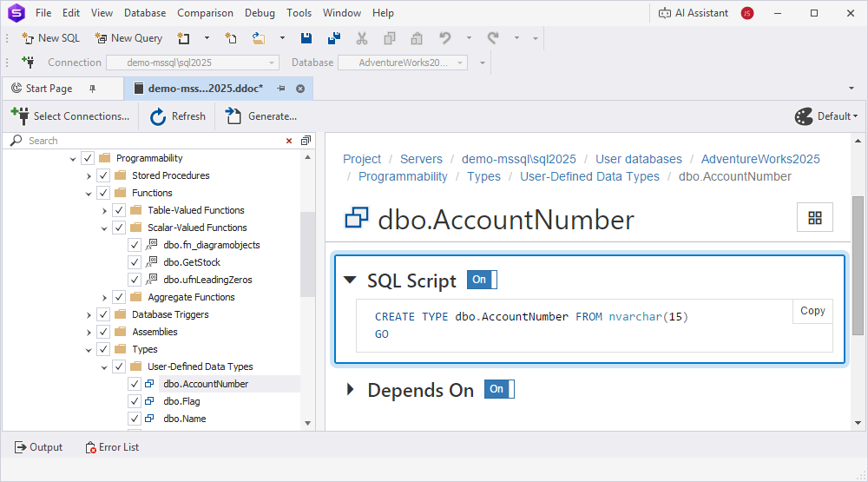Click the new connection plug icon beside Connection

(28, 62)
